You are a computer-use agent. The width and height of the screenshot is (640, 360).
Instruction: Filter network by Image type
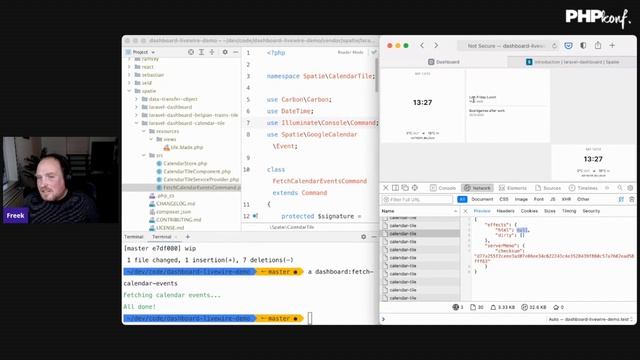click(x=521, y=199)
